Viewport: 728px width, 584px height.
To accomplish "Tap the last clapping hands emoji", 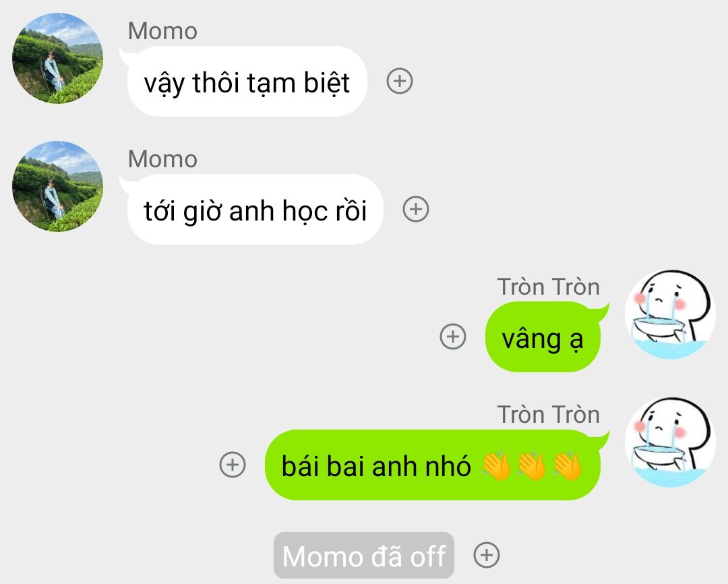I will pos(567,466).
